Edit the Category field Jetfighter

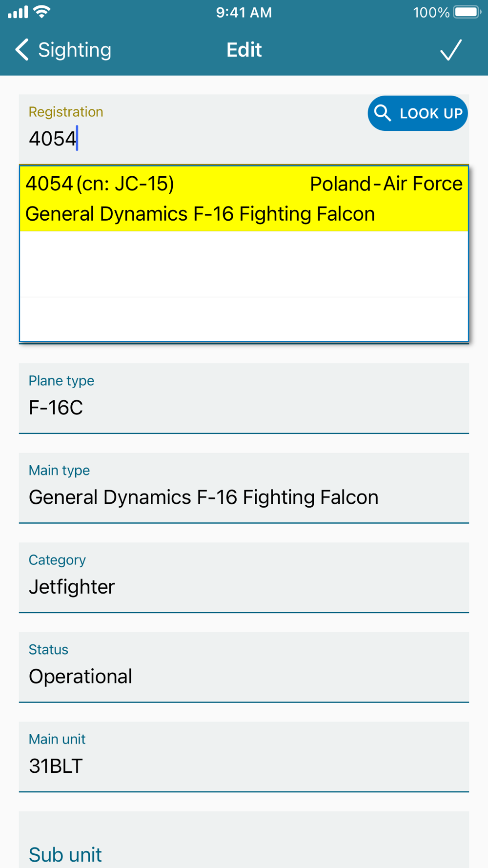(x=244, y=578)
